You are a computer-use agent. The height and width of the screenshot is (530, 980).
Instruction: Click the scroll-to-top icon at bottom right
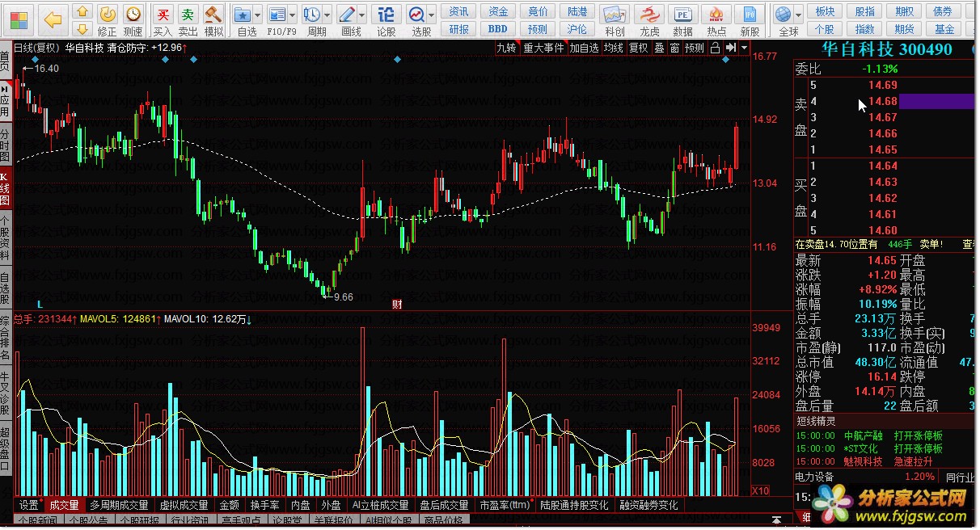pyautogui.click(x=778, y=519)
